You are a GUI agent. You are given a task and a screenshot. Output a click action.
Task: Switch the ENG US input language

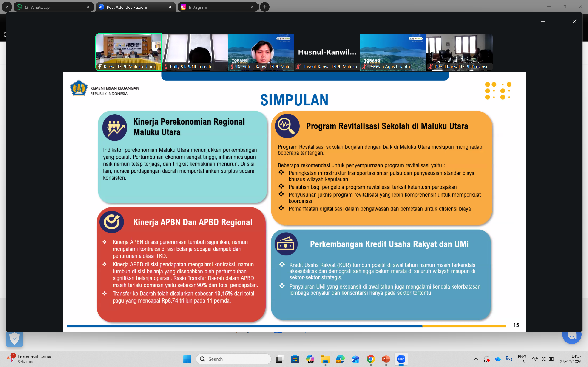pyautogui.click(x=522, y=359)
